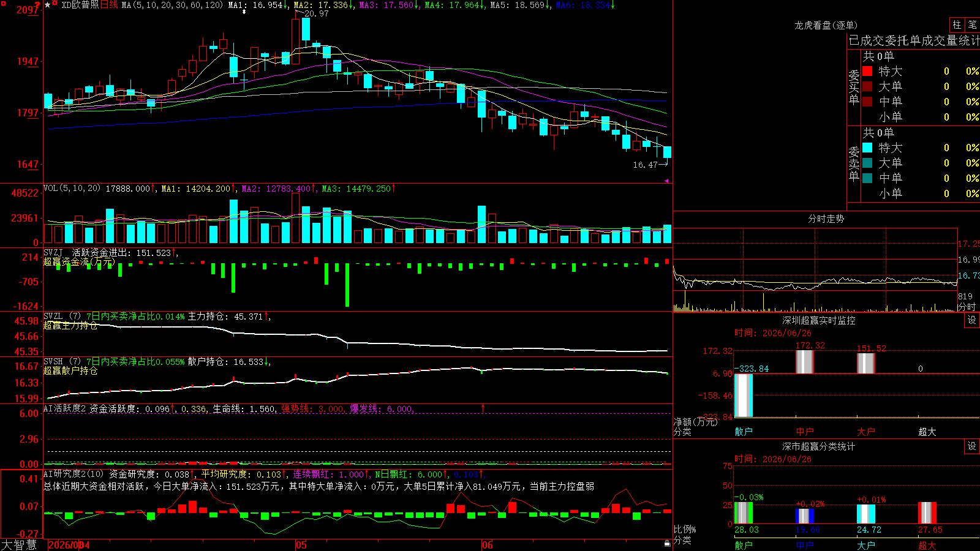
Task: Click the 散户 bar showing -323.84 in 实时监控
Action: (x=744, y=395)
